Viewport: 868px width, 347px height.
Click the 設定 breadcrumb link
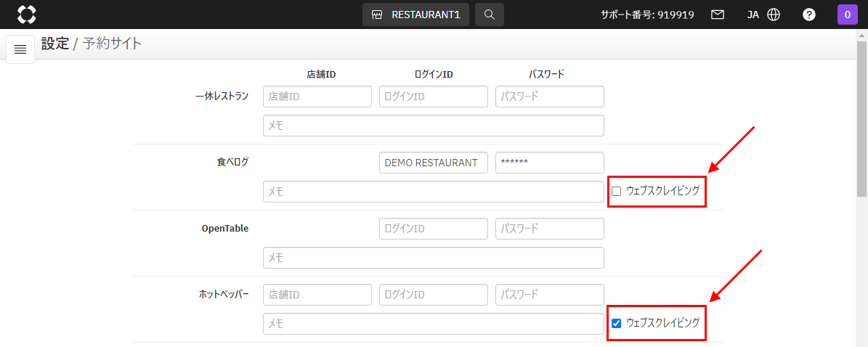click(54, 44)
